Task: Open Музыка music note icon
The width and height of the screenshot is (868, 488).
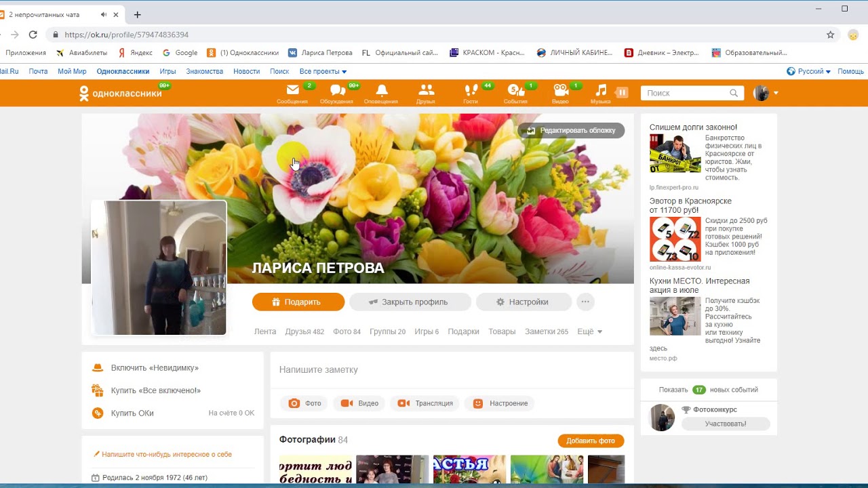Action: click(601, 94)
